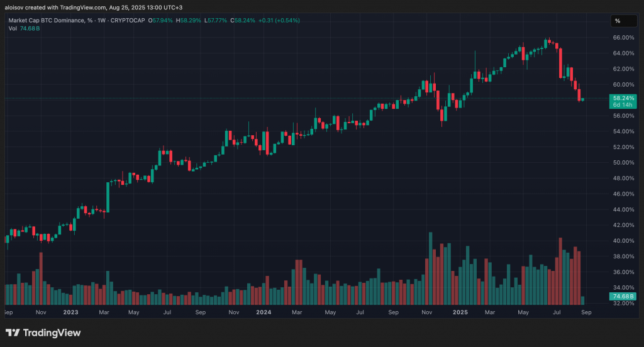Select the 1W interval label in legend

101,20
